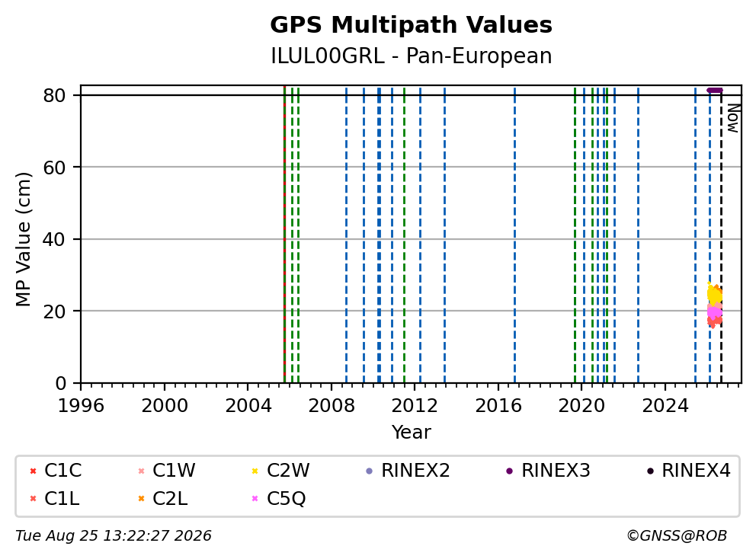Image resolution: width=756 pixels, height=559 pixels.
Task: Click the C1C legend entry
Action: point(56,471)
